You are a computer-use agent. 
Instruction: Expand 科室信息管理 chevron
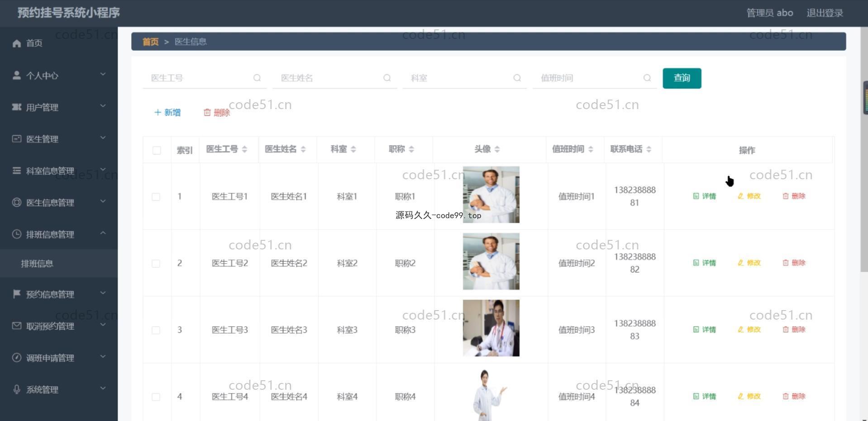[x=103, y=169]
